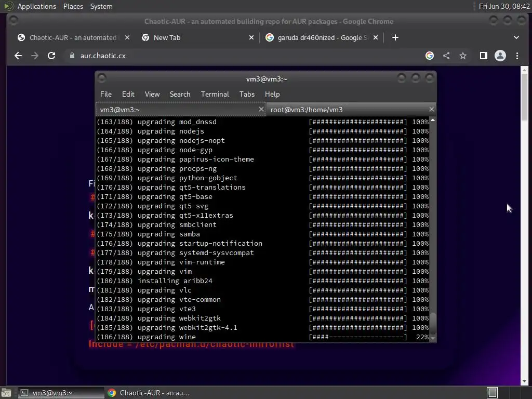
Task: Open terminal Search menu
Action: coord(180,95)
